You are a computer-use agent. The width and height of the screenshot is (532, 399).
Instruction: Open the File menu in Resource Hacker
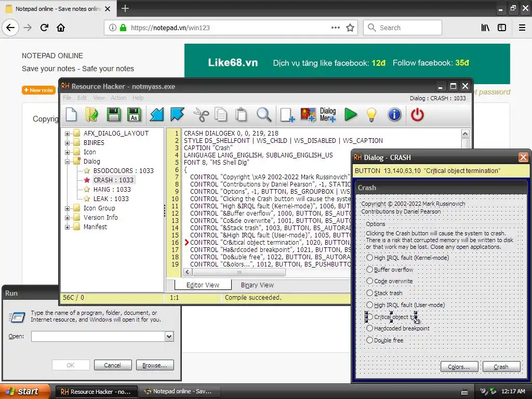click(67, 98)
